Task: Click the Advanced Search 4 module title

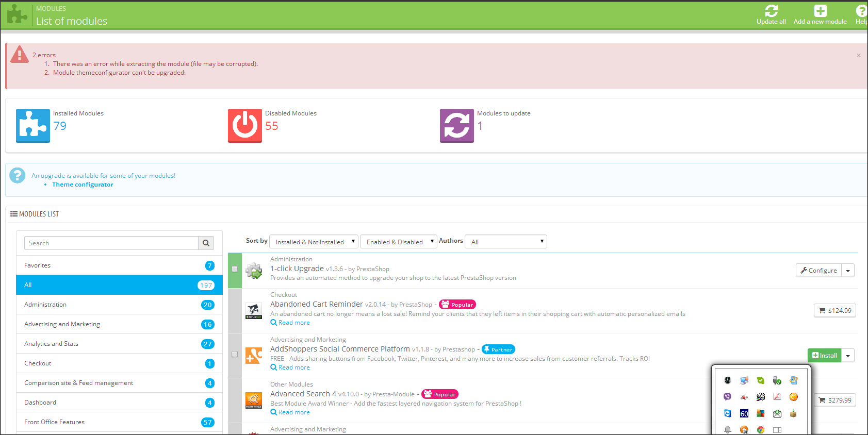Action: (303, 394)
